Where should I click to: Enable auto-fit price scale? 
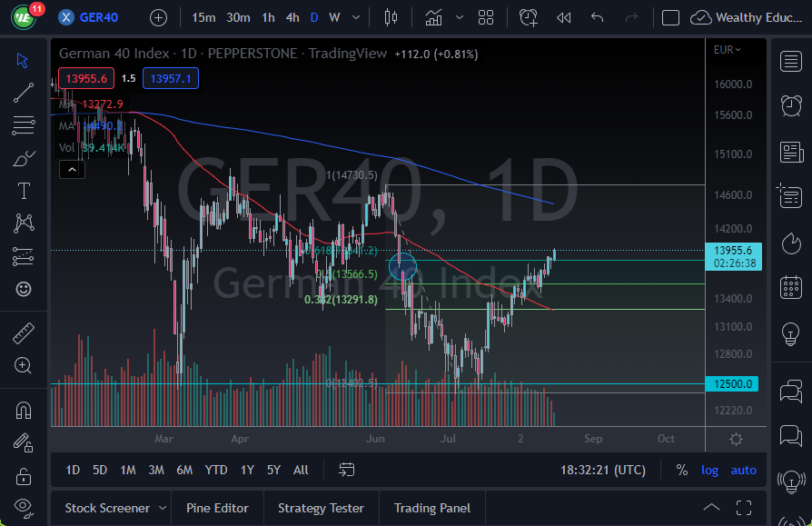click(x=743, y=470)
